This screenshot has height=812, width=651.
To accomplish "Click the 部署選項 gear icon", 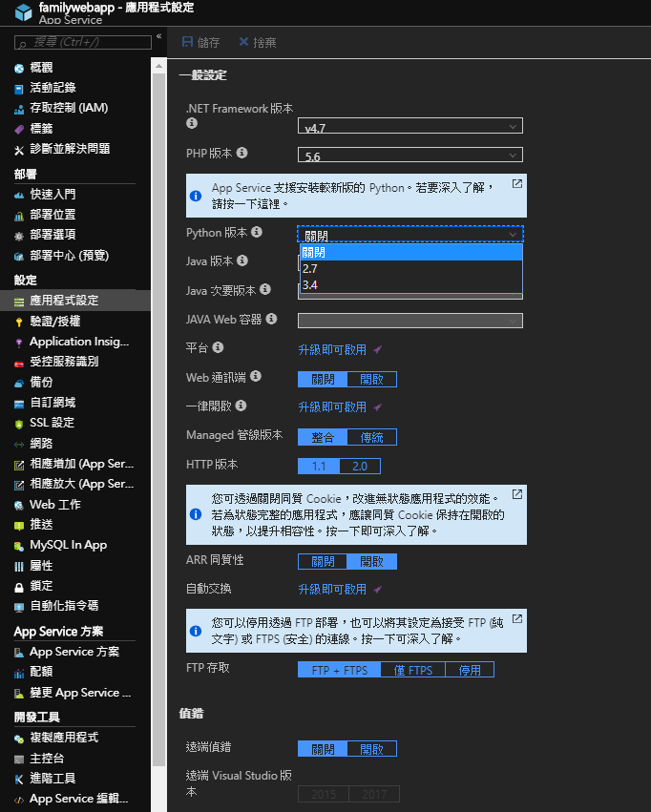I will [x=19, y=236].
